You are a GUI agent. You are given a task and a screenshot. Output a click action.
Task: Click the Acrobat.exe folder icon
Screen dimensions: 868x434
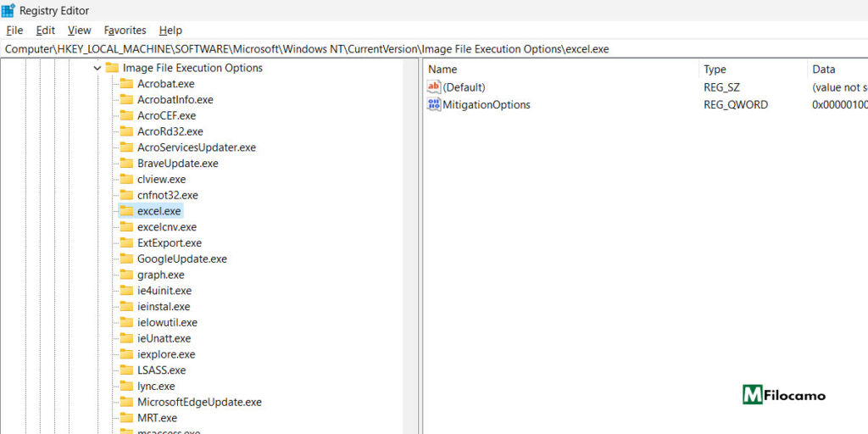coord(127,84)
